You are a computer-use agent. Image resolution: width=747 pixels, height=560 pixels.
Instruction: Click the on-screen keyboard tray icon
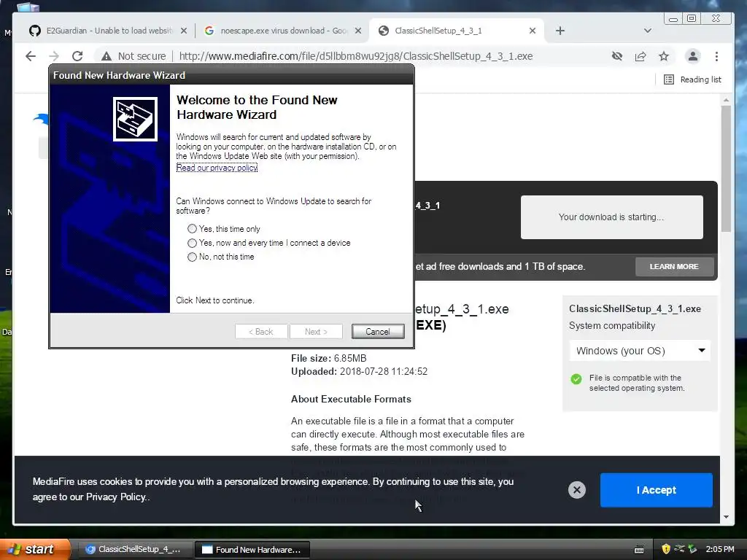(639, 550)
